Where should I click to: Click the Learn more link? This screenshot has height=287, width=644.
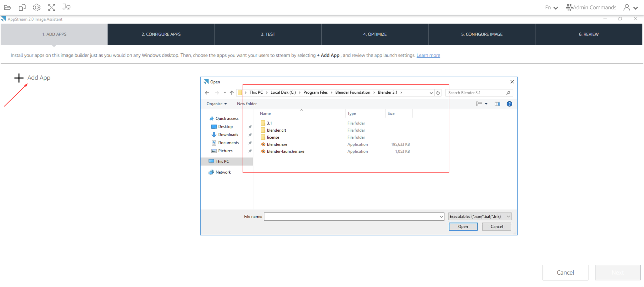point(428,55)
